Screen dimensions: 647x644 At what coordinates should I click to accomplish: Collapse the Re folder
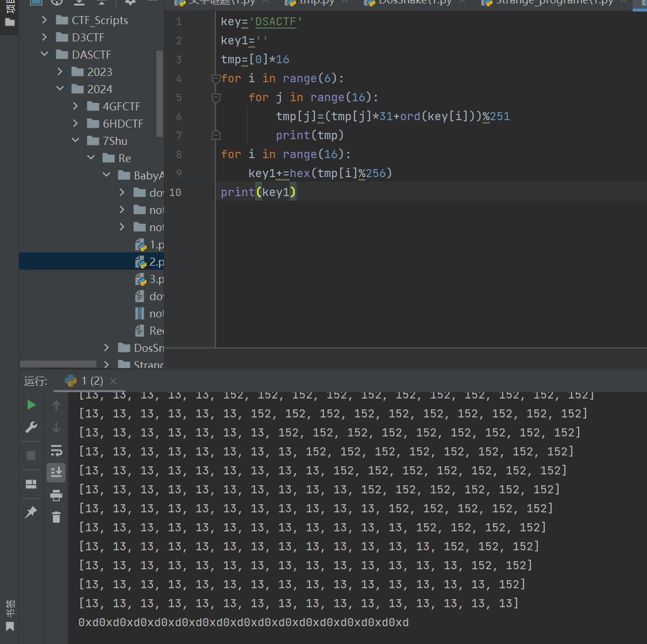point(91,158)
